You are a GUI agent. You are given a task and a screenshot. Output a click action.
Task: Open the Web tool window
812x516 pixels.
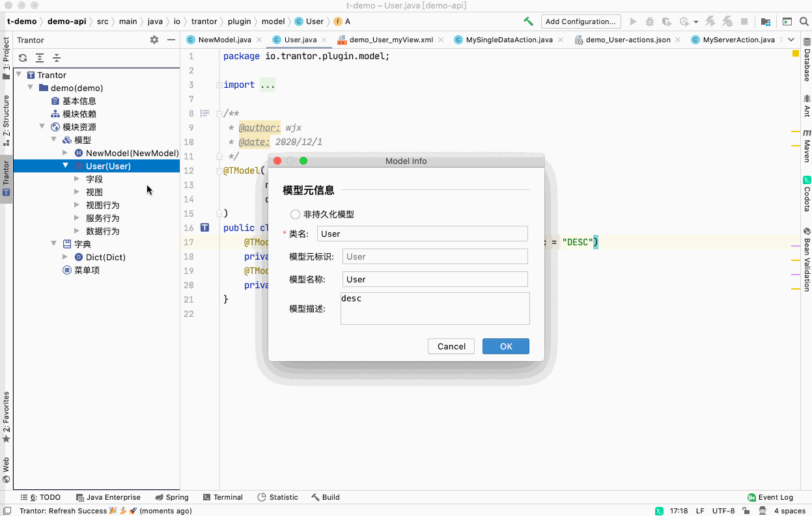point(6,470)
